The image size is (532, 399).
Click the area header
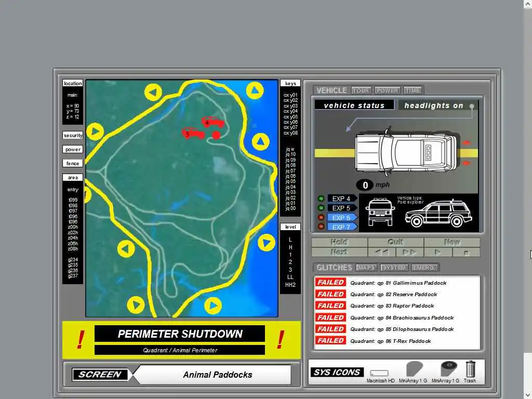pyautogui.click(x=73, y=178)
